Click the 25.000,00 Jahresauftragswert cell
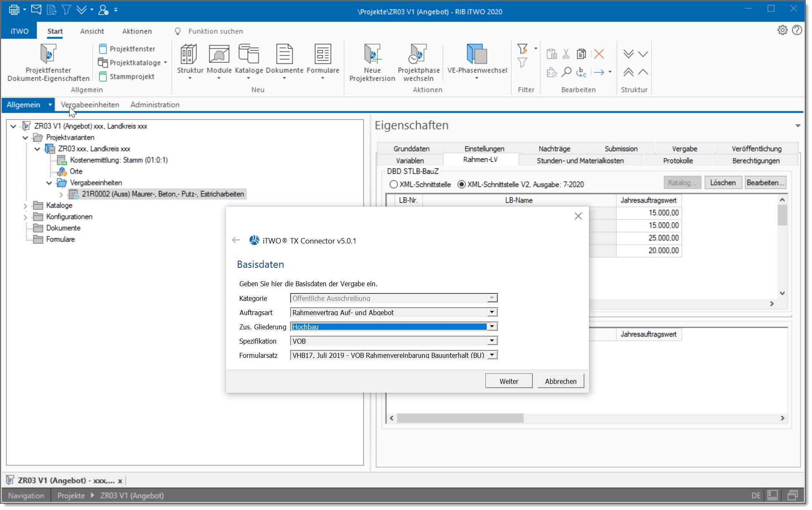This screenshot has height=510, width=812. 649,238
